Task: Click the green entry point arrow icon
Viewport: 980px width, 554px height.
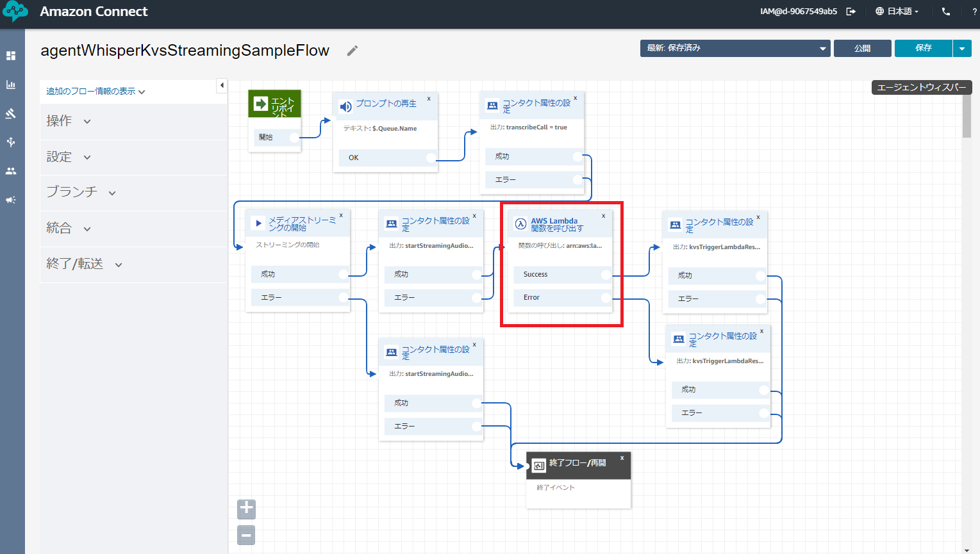Action: 260,104
